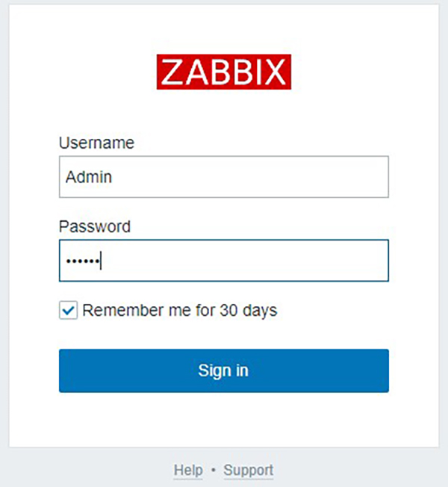Click the red ZABBIX logo
448x487 pixels.
point(224,72)
